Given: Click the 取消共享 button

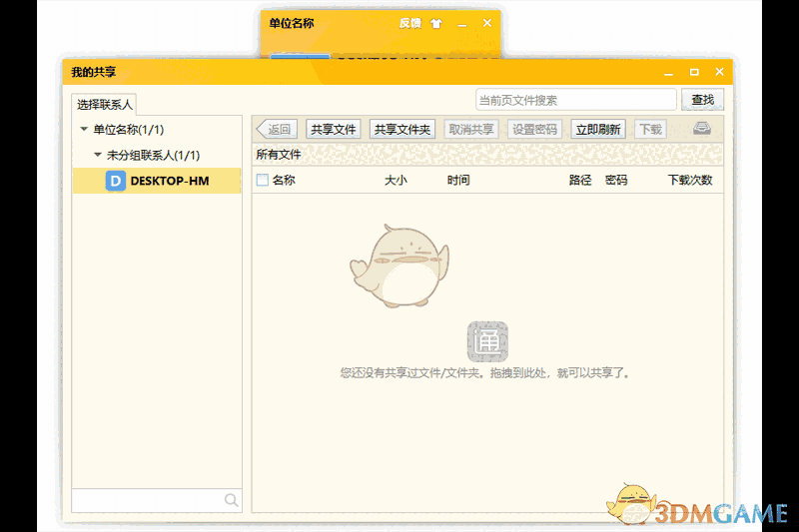Looking at the screenshot, I should (470, 130).
